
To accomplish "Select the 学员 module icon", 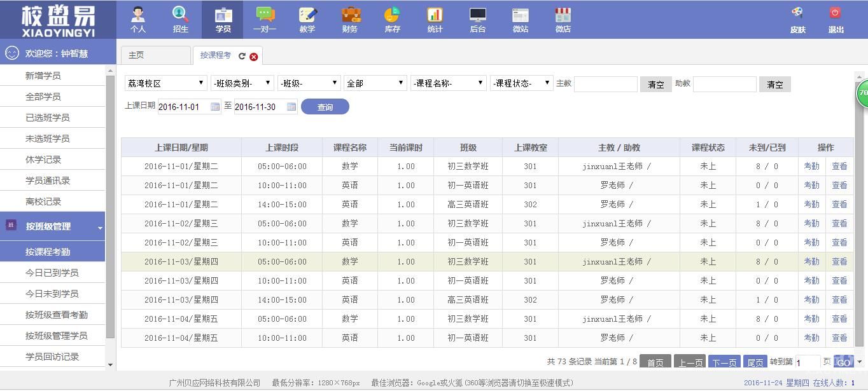I will coord(223,19).
